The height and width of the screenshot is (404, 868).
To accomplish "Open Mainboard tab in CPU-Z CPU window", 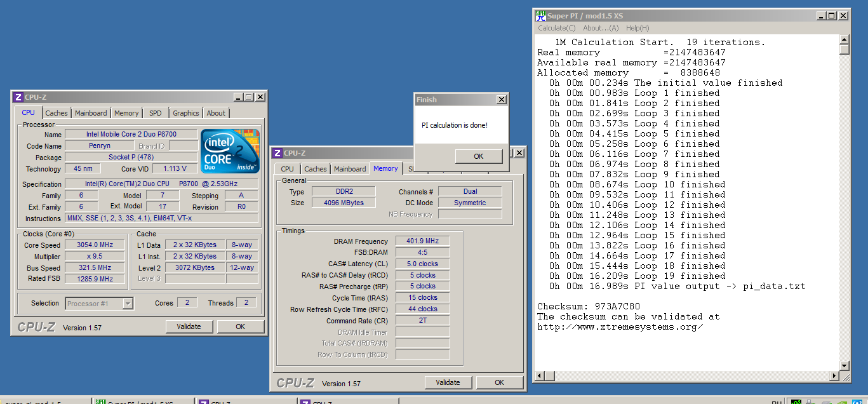I will (x=91, y=113).
